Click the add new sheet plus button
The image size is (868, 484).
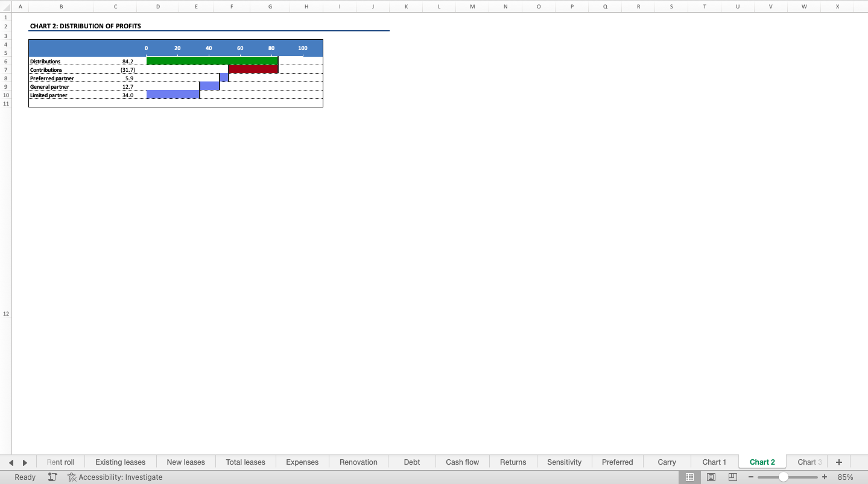(838, 462)
